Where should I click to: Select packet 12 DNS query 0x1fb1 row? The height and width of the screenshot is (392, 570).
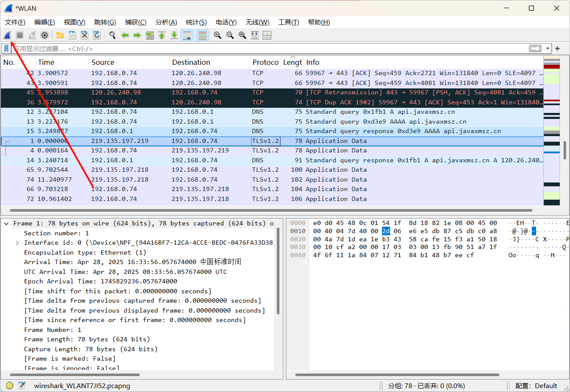pos(272,112)
